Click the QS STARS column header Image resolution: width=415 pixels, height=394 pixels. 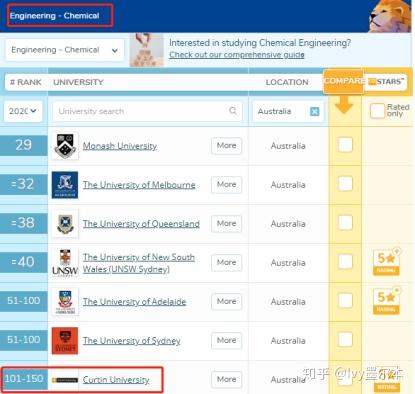tap(387, 82)
